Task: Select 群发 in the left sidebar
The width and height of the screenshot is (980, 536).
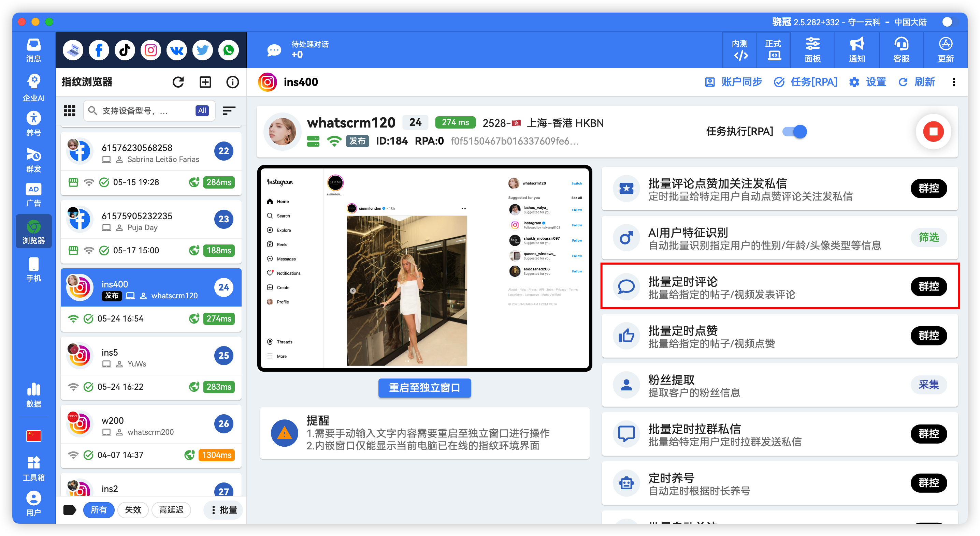Action: click(33, 160)
